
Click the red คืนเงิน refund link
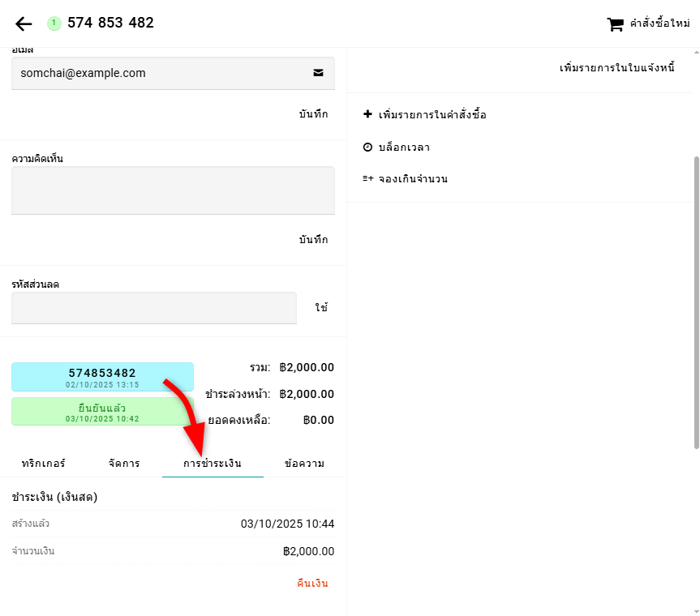[x=312, y=584]
